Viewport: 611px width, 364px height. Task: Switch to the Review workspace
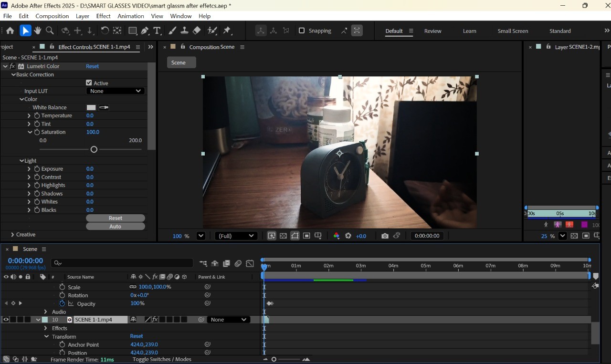tap(432, 31)
